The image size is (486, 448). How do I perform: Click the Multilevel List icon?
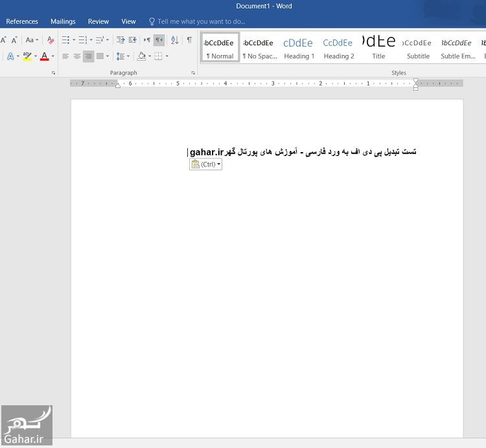100,40
